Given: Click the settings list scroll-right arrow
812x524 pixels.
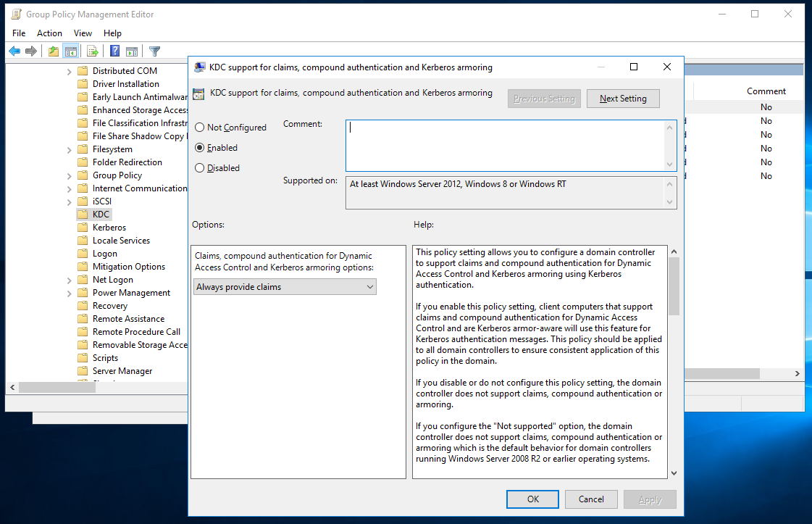Looking at the screenshot, I should pyautogui.click(x=797, y=374).
